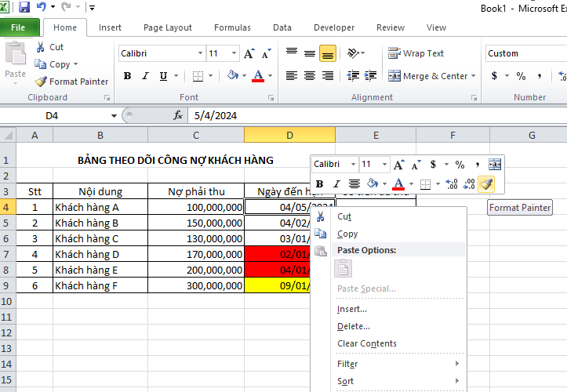The image size is (567, 392).
Task: Click the ribbon Borders icon
Action: pyautogui.click(x=198, y=76)
